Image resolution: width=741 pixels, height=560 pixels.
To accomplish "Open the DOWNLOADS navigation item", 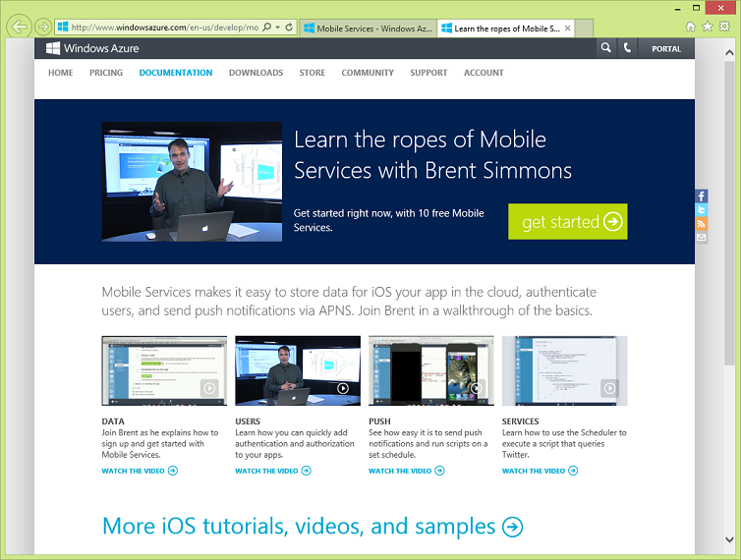I will tap(256, 73).
